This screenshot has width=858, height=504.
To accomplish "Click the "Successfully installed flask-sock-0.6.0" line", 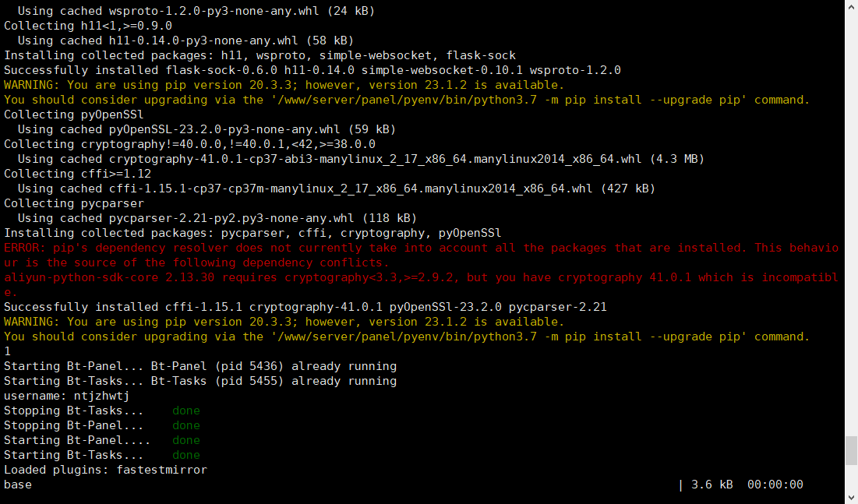I will pyautogui.click(x=312, y=70).
